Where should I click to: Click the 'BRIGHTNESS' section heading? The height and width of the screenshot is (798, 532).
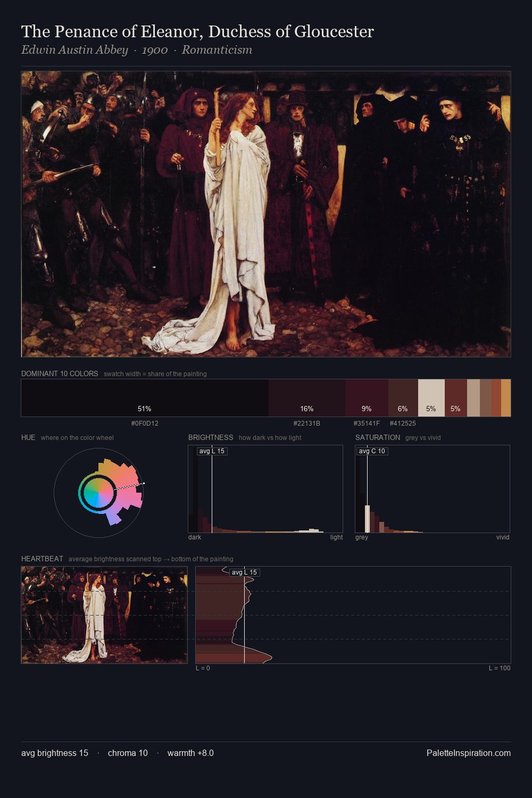(211, 437)
